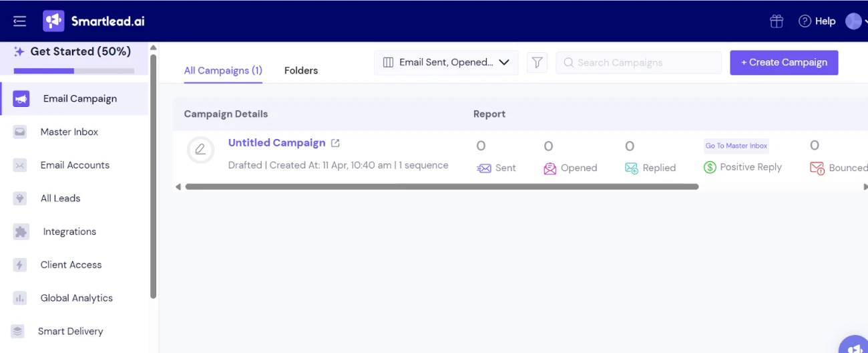
Task: Open Client Access section
Action: pyautogui.click(x=71, y=265)
